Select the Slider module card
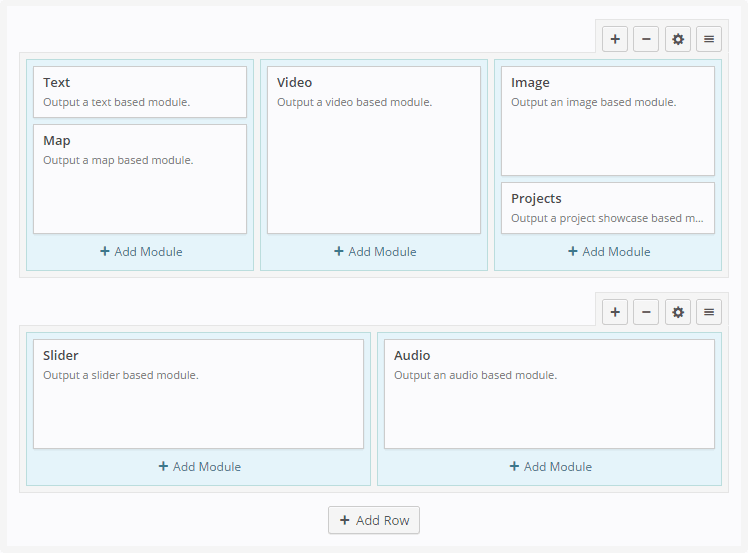This screenshot has width=748, height=553. [198, 394]
